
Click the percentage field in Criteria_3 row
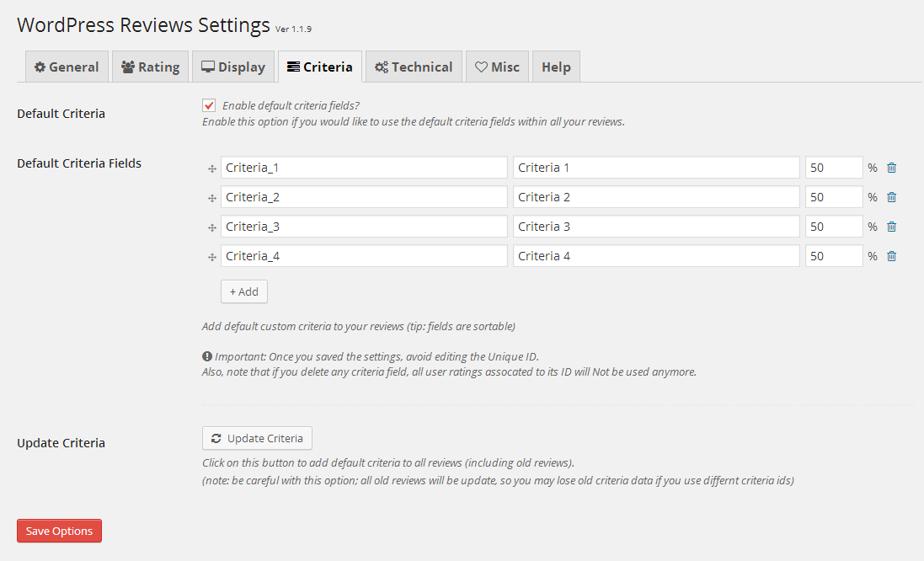coord(834,227)
